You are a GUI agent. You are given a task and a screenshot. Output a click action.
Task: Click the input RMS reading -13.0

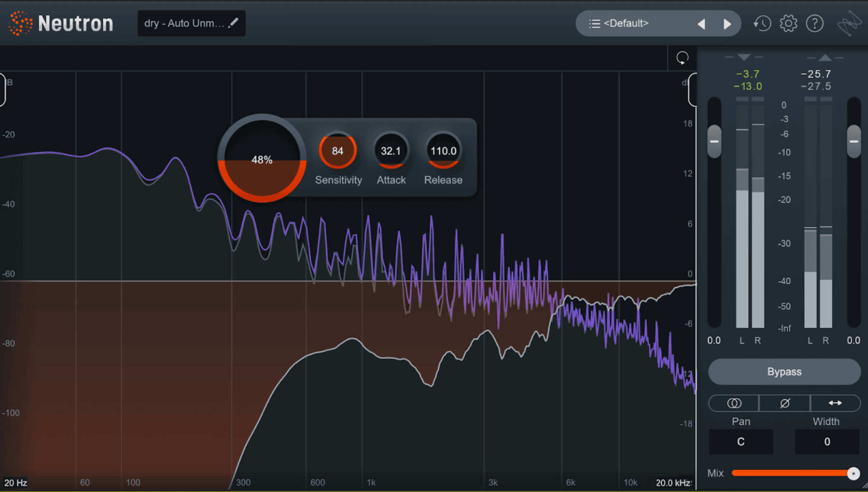click(x=748, y=86)
